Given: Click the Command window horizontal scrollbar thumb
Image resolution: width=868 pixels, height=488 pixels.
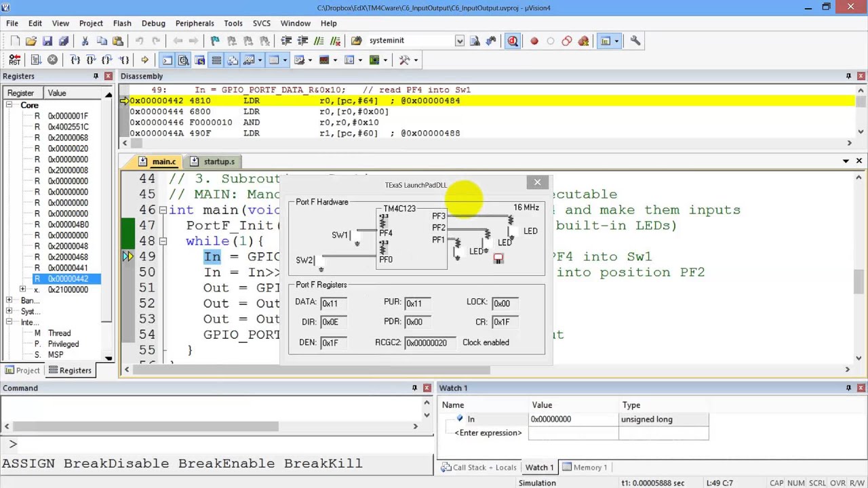Looking at the screenshot, I should (146, 426).
